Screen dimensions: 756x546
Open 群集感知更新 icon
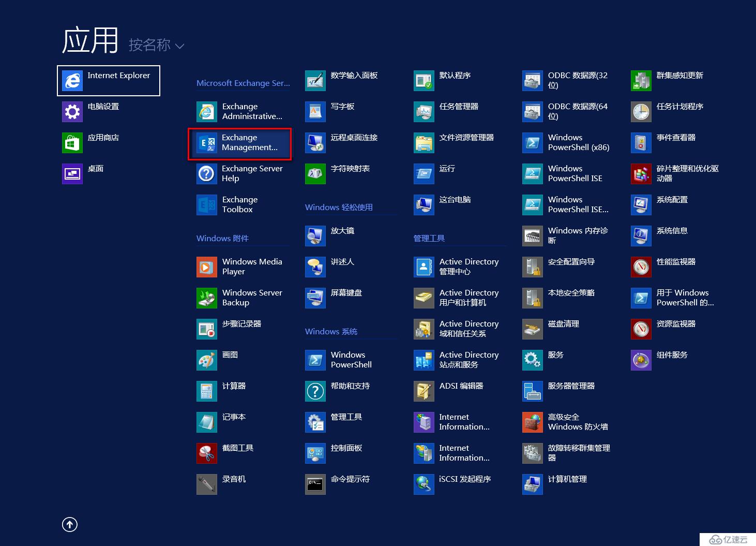click(x=641, y=81)
